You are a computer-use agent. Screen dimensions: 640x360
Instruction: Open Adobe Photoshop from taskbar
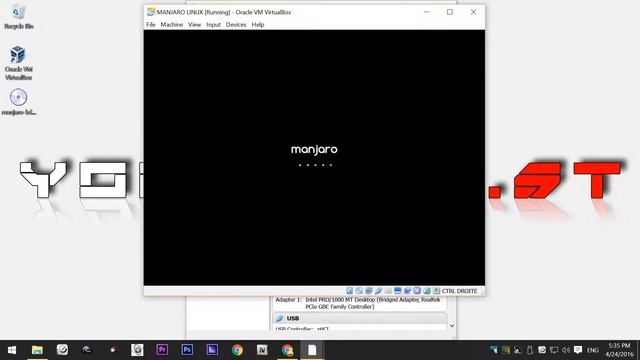(x=187, y=350)
